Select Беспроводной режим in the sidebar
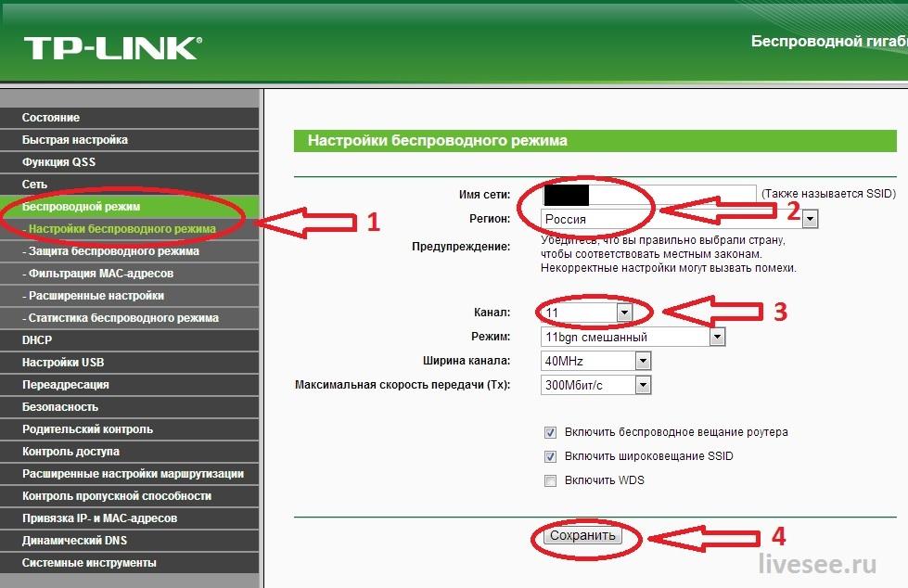 [x=129, y=207]
